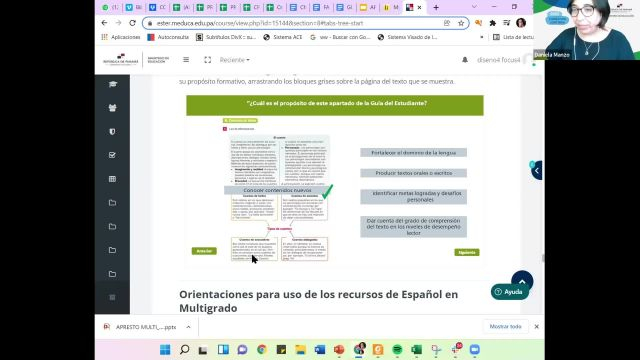
Task: Switch to the Power BI tab labeled M
Action: point(391,7)
